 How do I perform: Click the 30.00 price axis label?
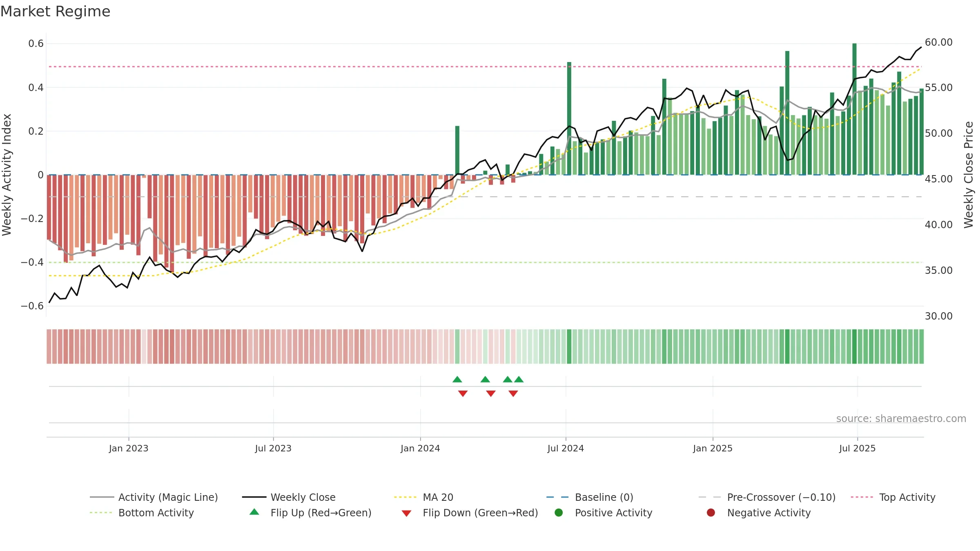tap(939, 316)
